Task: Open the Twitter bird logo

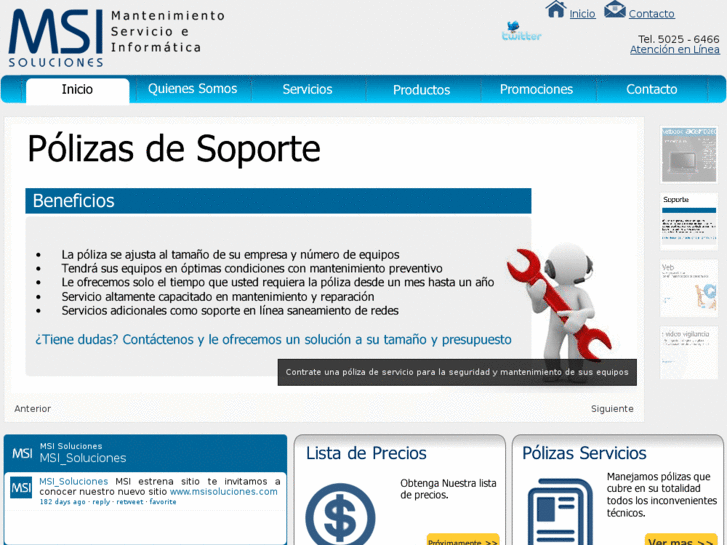Action: [x=521, y=31]
